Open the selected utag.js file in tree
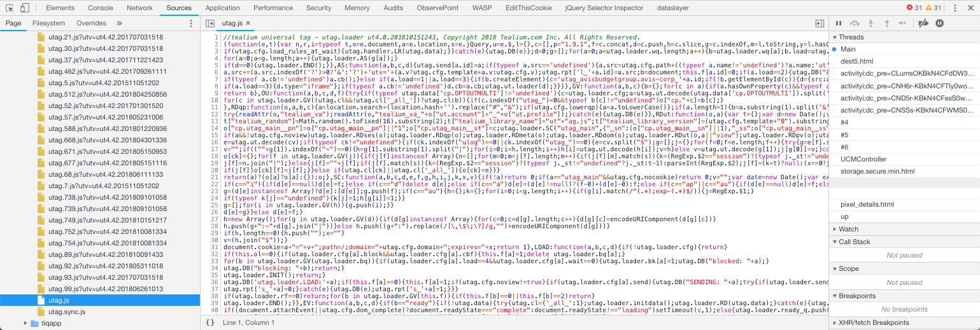Screen dimensions: 980x330 pos(101,300)
